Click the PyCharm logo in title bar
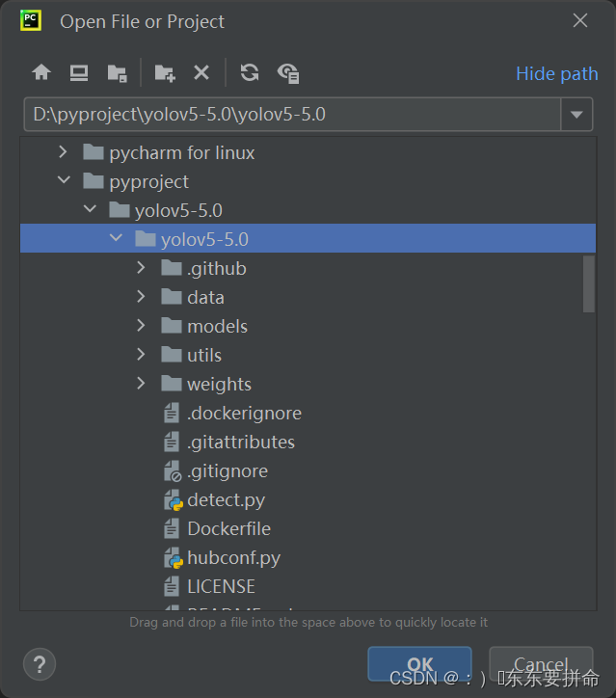The height and width of the screenshot is (698, 616). click(x=31, y=20)
